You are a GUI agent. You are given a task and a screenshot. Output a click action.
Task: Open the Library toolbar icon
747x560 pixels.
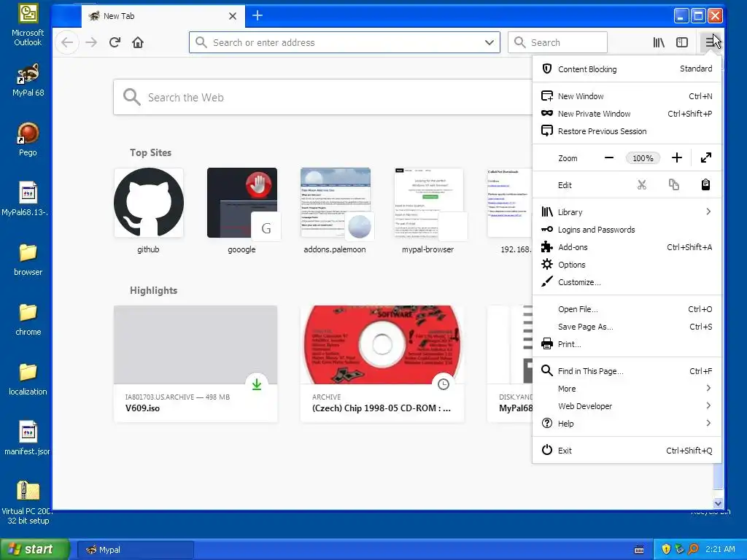(x=659, y=42)
